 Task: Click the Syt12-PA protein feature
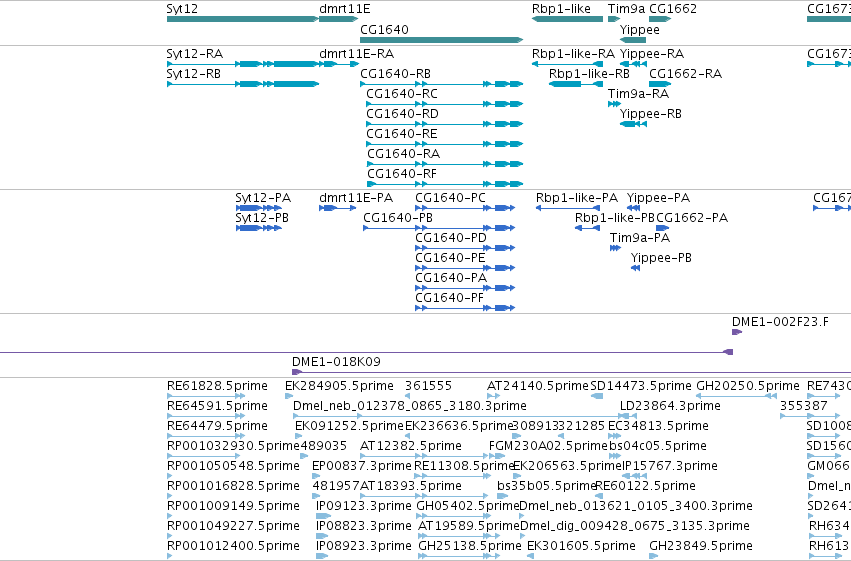coord(259,208)
